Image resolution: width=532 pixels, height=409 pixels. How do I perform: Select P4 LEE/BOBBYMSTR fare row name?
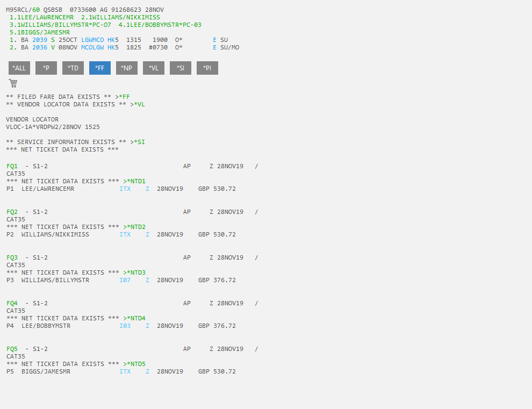pyautogui.click(x=46, y=326)
